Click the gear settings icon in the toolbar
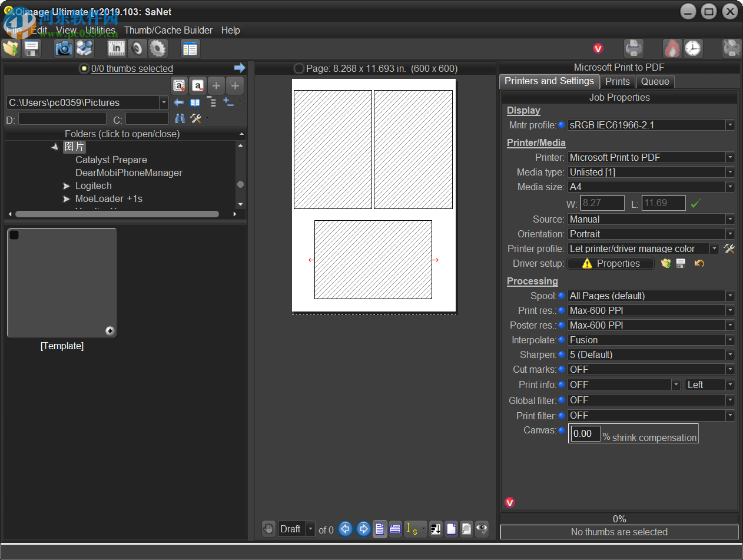 click(158, 48)
